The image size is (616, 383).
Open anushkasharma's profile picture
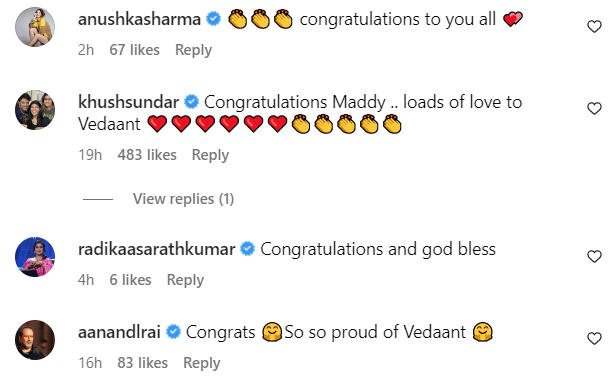(35, 27)
